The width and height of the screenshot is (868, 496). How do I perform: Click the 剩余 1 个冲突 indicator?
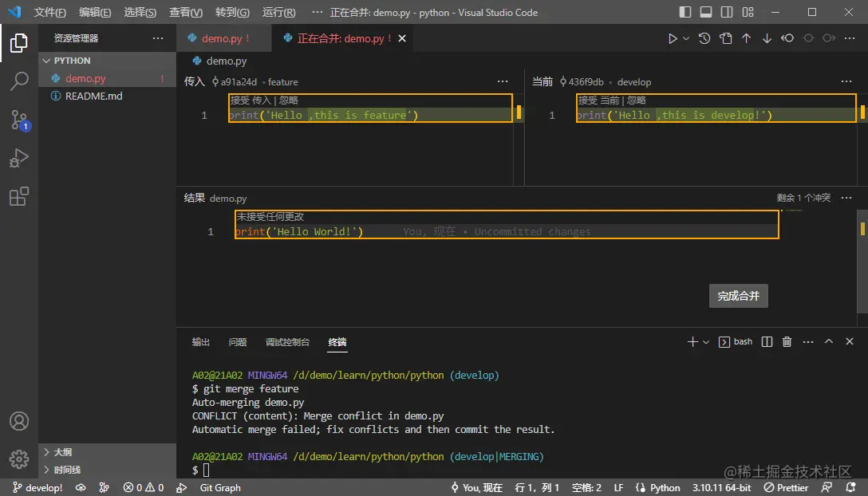click(803, 198)
